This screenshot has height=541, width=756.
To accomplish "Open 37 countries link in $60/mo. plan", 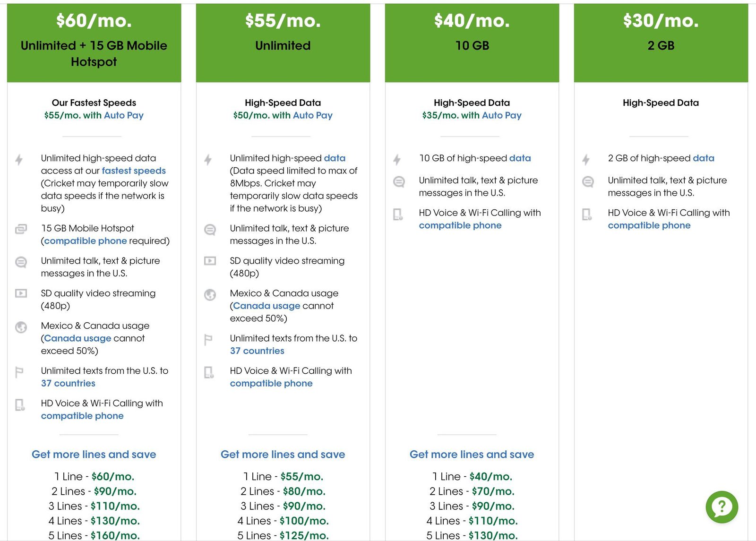I will [68, 383].
